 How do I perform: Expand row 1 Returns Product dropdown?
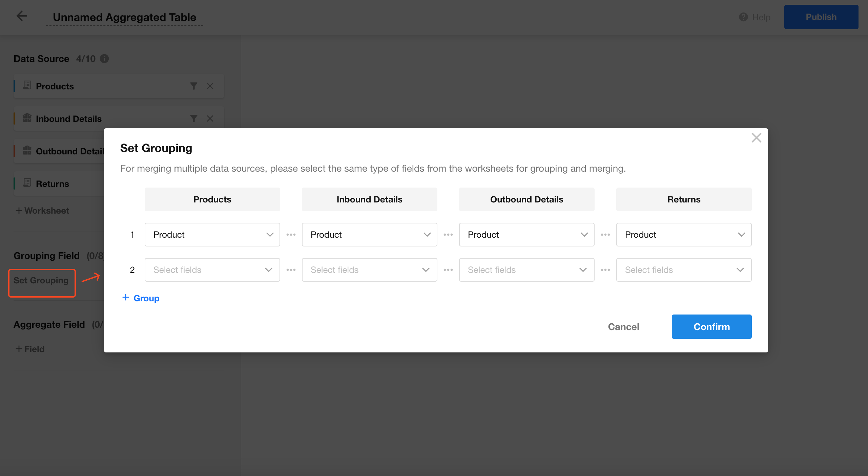tap(684, 235)
